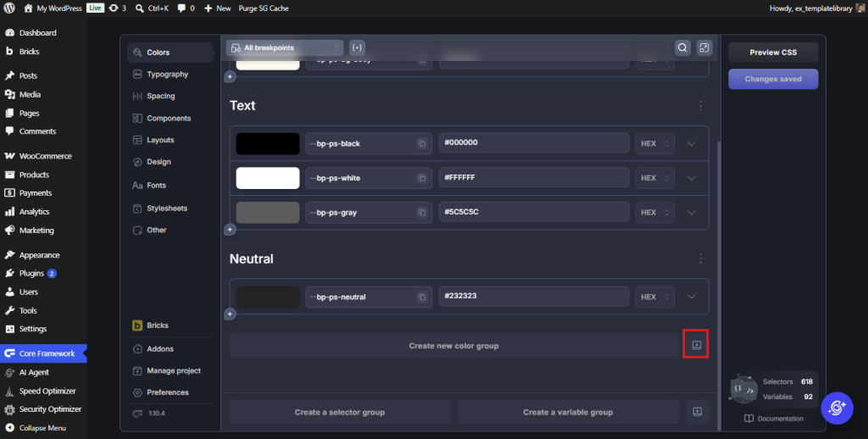Image resolution: width=868 pixels, height=439 pixels.
Task: Click the Changes saved button
Action: [773, 79]
